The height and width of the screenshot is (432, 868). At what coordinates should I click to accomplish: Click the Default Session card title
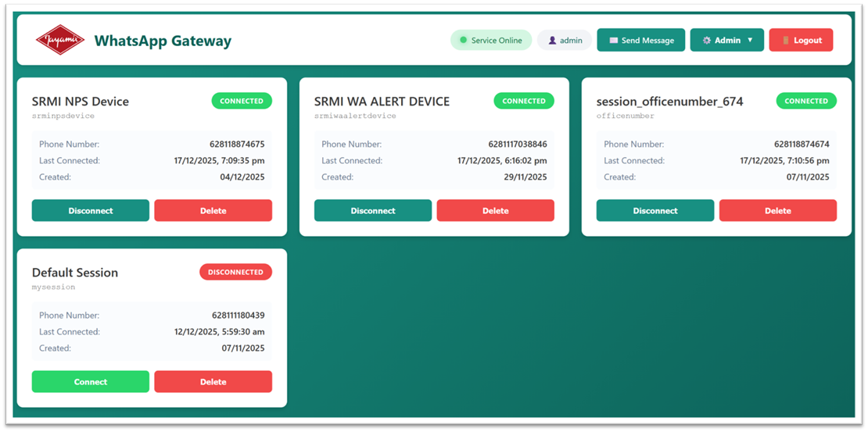[x=75, y=273]
